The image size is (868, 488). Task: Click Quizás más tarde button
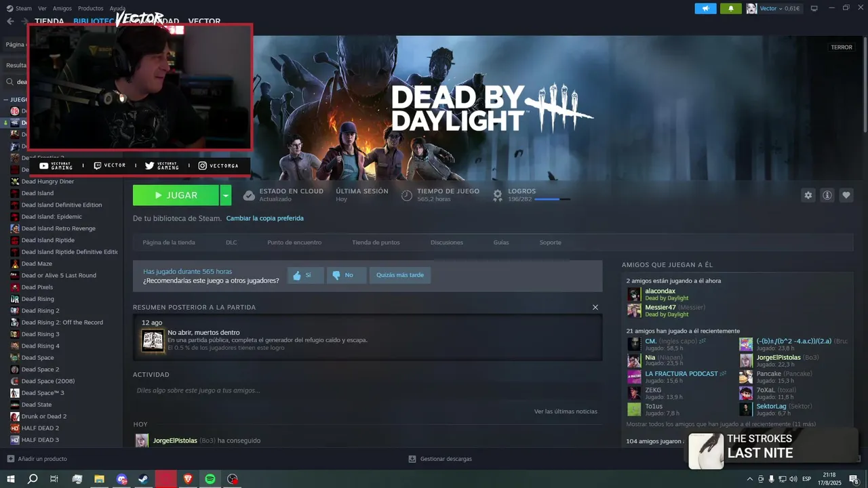400,275
